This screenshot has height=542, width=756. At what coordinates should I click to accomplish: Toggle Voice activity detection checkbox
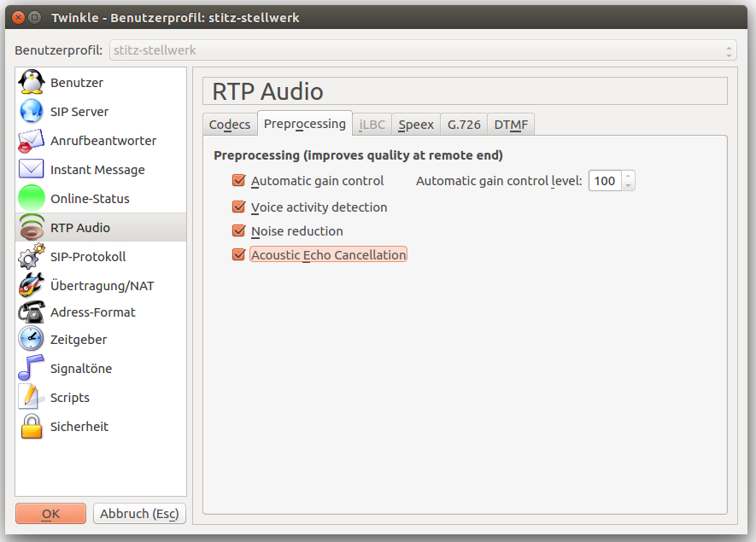[238, 207]
